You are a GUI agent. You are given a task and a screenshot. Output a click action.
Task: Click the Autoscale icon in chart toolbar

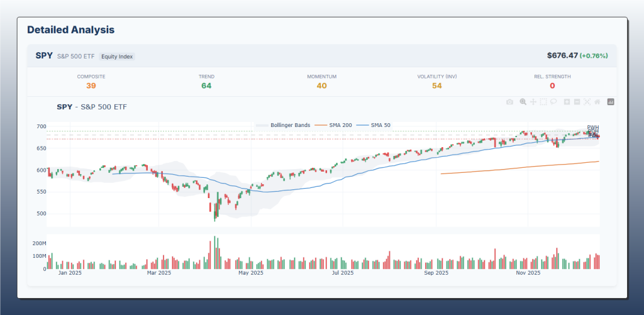587,102
